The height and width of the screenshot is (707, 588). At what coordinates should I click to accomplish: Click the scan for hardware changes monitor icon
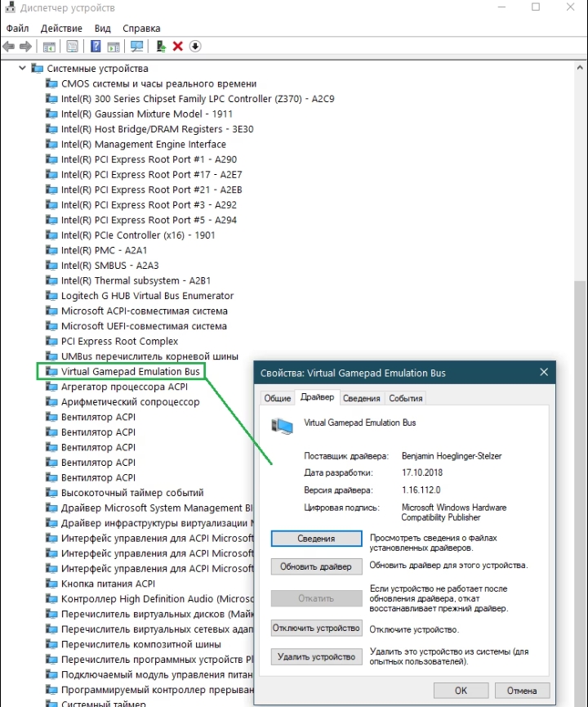pos(136,47)
